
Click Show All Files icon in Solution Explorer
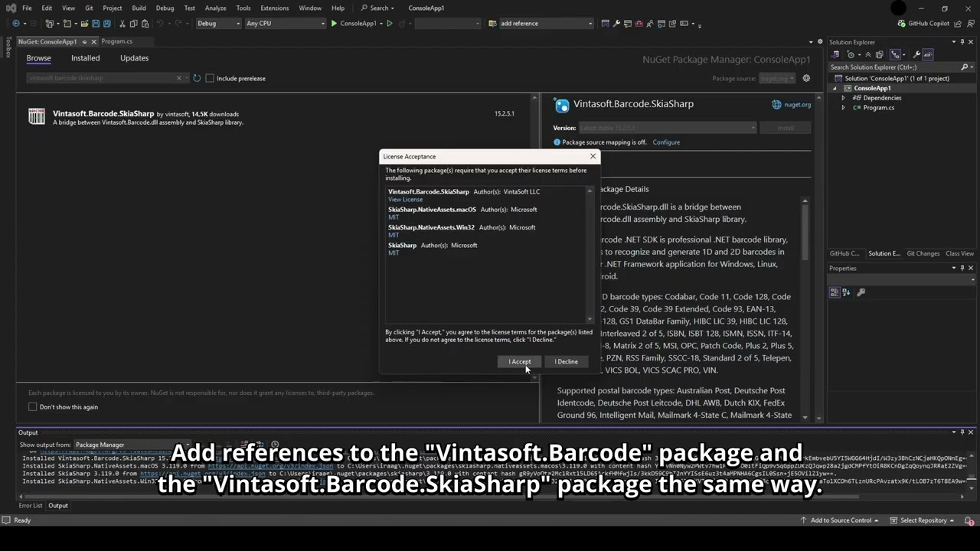(880, 54)
